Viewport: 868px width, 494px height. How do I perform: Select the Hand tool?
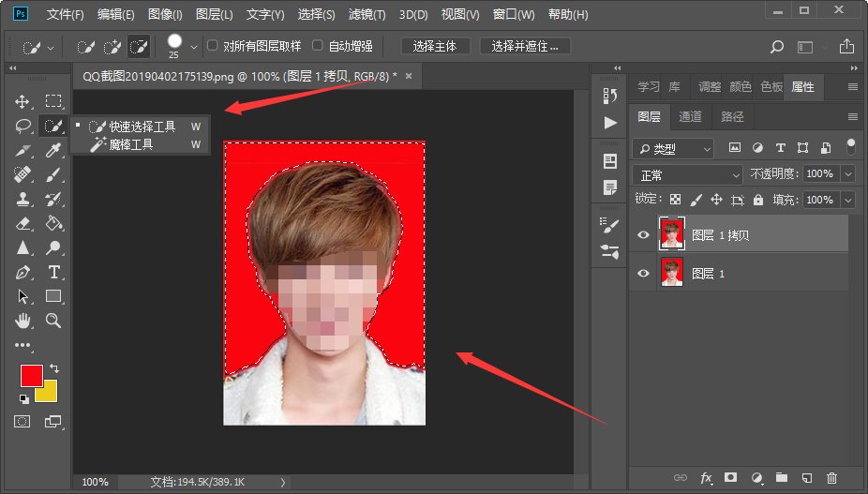pyautogui.click(x=22, y=321)
